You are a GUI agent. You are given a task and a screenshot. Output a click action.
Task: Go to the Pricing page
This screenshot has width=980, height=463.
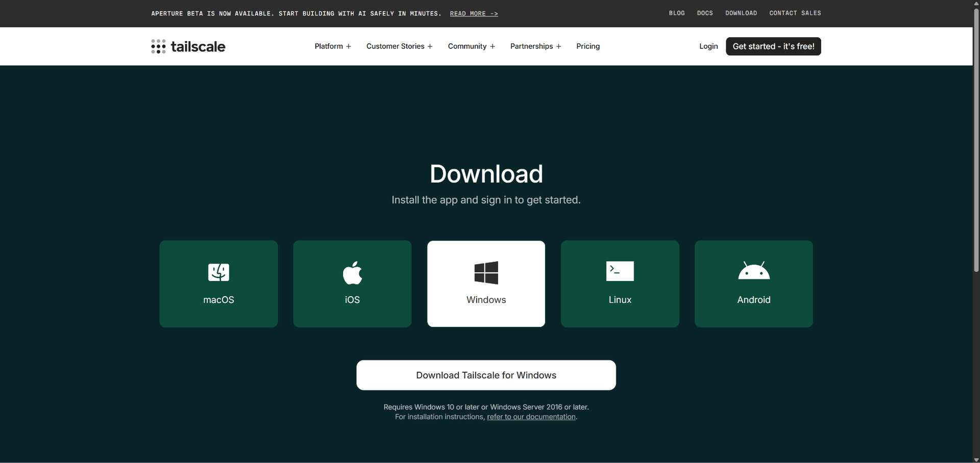(588, 46)
